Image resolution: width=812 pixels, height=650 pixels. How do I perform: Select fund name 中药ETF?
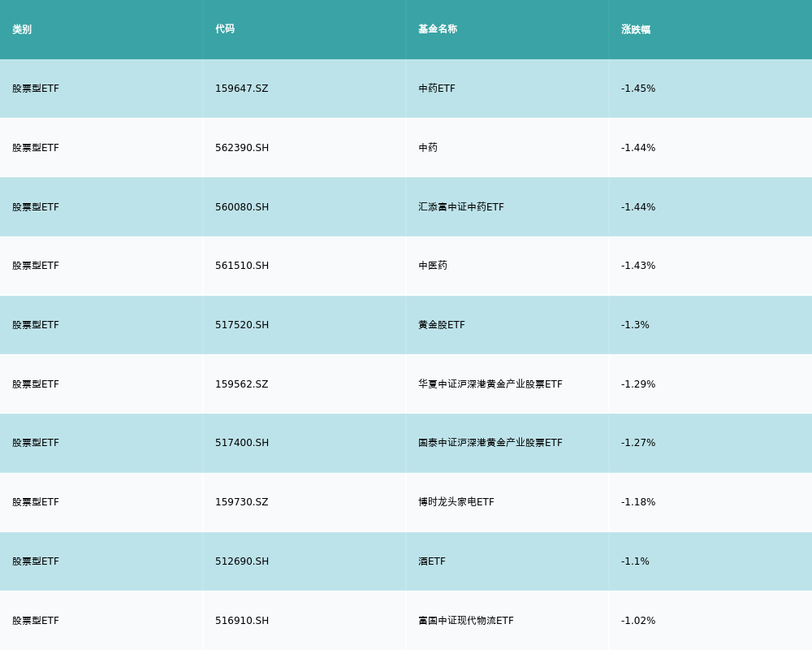(437, 89)
